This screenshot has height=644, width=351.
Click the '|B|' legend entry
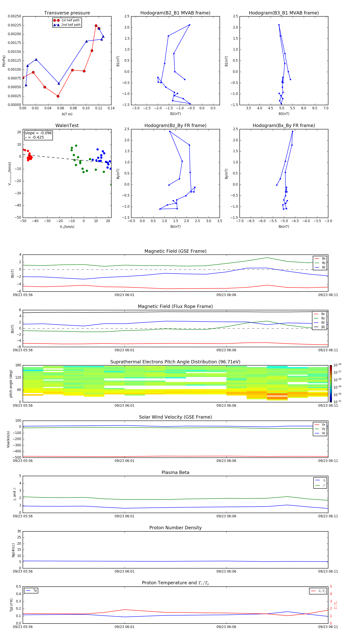pos(320,327)
